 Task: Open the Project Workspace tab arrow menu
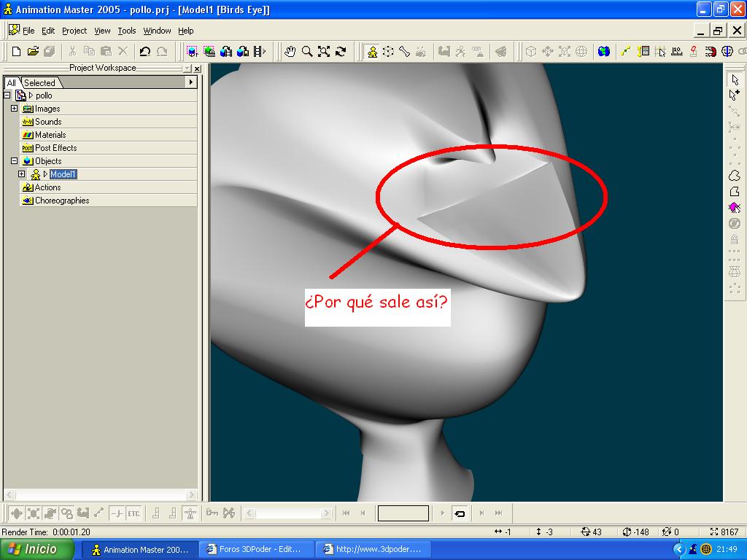pos(191,82)
